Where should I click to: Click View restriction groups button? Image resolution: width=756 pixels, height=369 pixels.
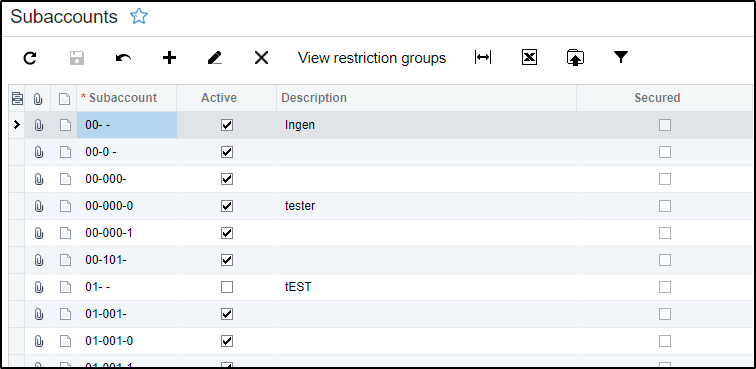372,58
